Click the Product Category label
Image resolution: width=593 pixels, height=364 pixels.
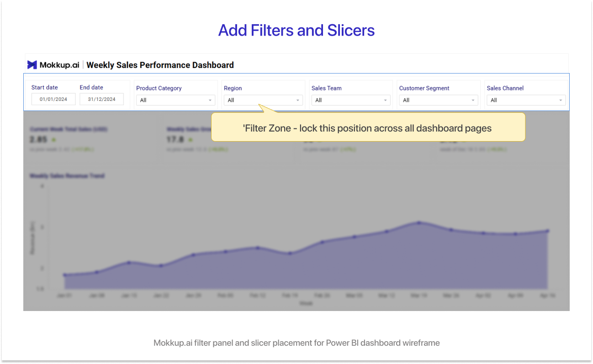pos(159,88)
